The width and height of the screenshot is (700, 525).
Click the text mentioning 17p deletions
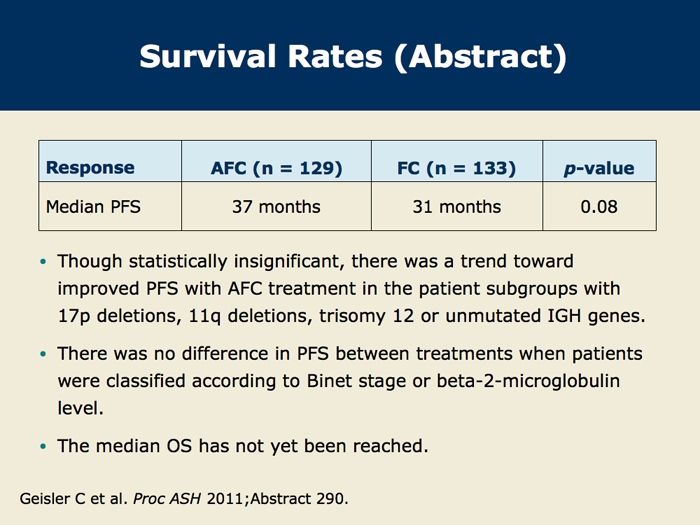[x=119, y=316]
